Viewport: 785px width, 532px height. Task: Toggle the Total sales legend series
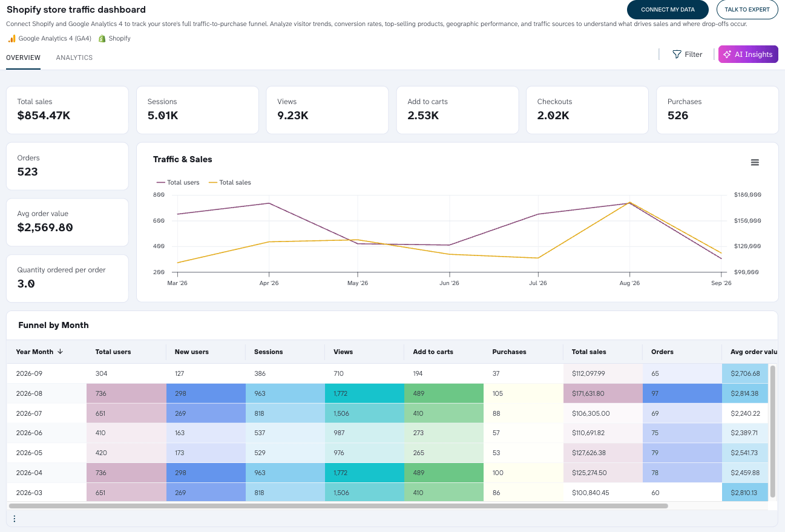click(229, 182)
